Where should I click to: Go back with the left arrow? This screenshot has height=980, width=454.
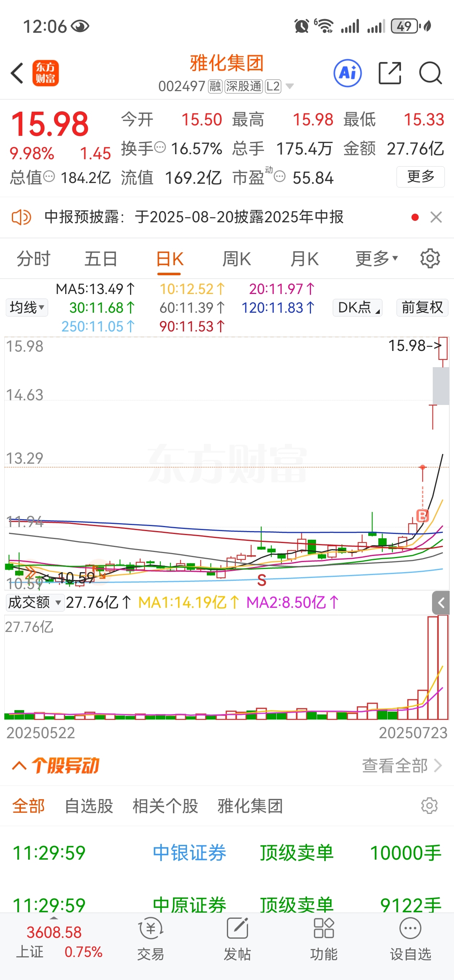(x=17, y=73)
